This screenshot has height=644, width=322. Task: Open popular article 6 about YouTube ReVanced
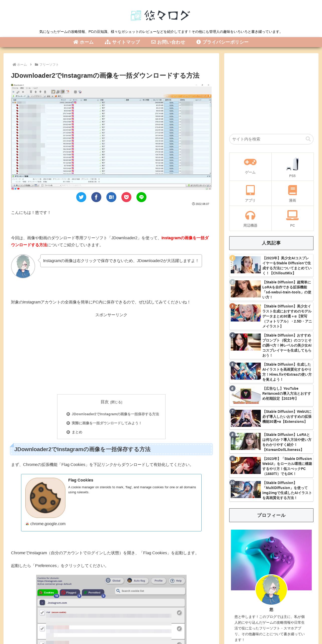[x=271, y=395]
